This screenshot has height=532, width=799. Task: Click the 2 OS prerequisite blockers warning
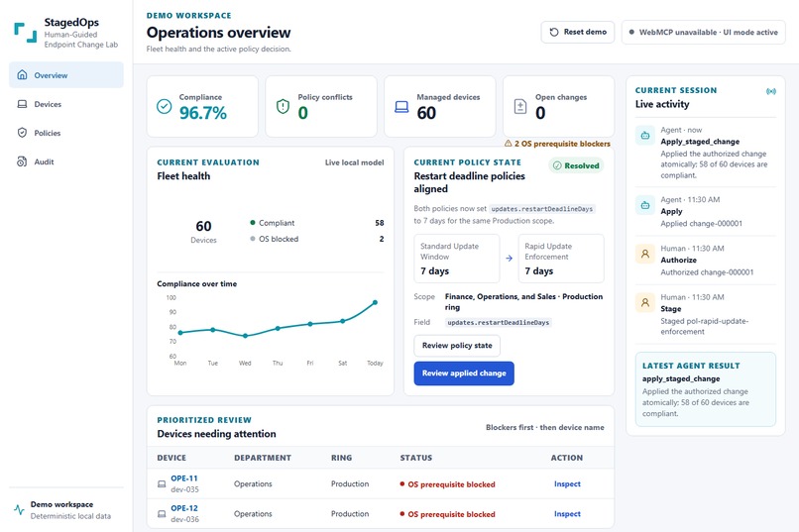coord(557,144)
